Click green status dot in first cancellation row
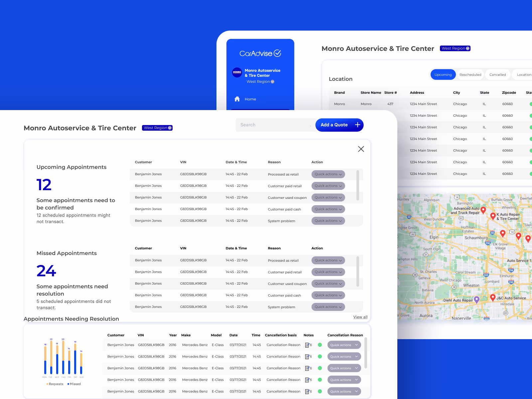The width and height of the screenshot is (532, 399). coord(320,345)
